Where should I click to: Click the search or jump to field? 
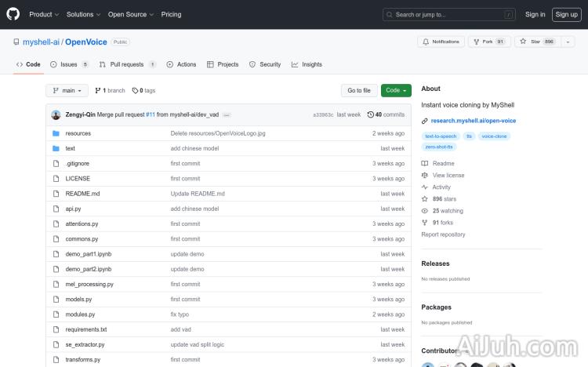pyautogui.click(x=449, y=14)
